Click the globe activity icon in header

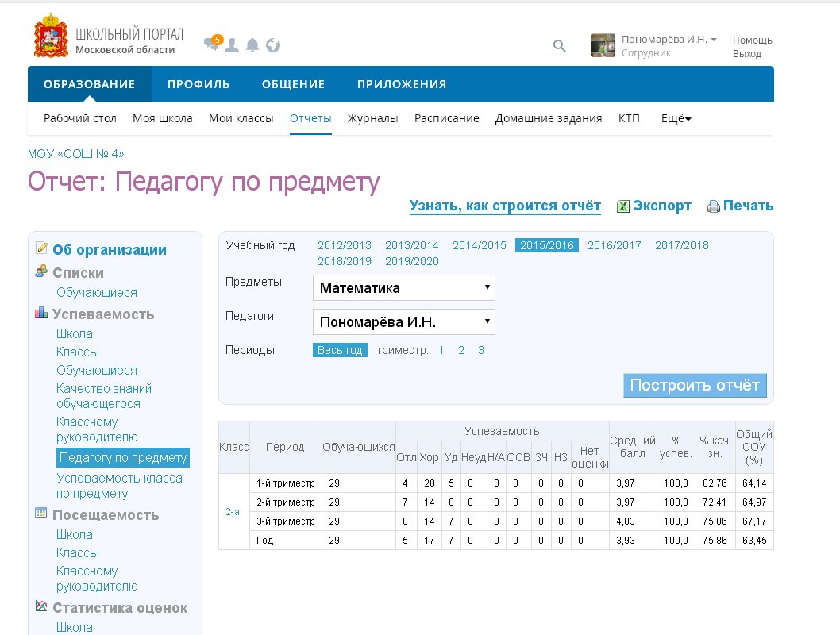click(273, 45)
